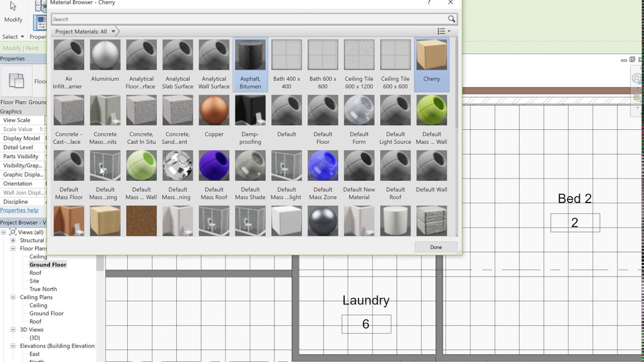Pick Ceiling Tile 600 x 1200
This screenshot has height=362, width=644.
point(359,64)
